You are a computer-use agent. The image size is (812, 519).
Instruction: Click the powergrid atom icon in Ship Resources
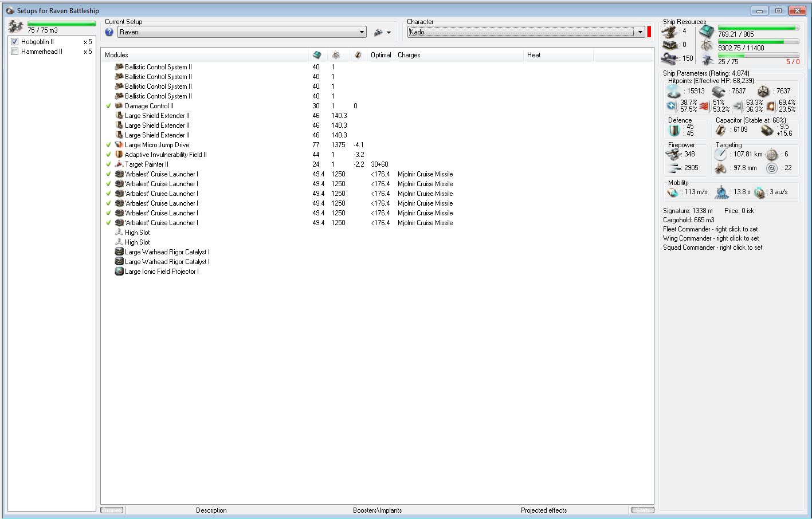point(707,45)
